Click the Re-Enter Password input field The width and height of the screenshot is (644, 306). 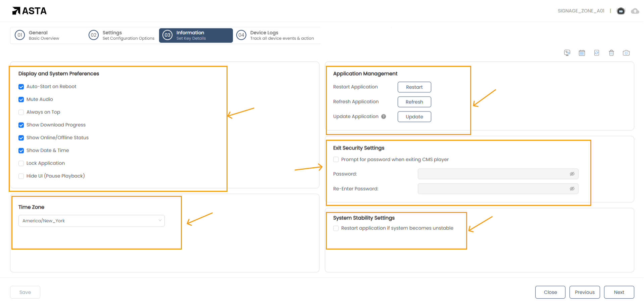coord(492,189)
